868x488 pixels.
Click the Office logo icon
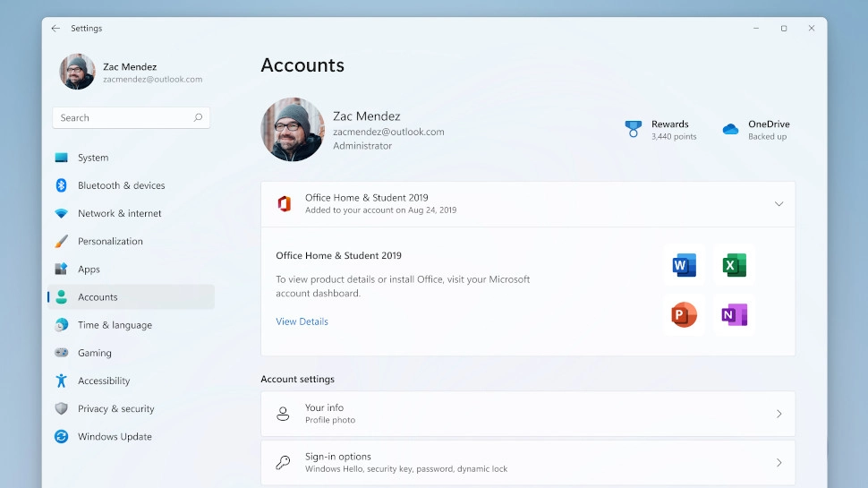tap(284, 204)
